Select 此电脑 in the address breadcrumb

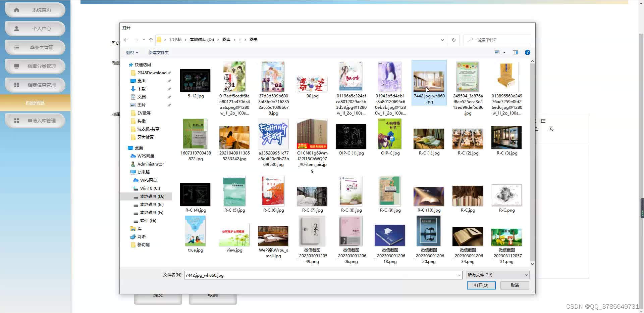point(175,40)
